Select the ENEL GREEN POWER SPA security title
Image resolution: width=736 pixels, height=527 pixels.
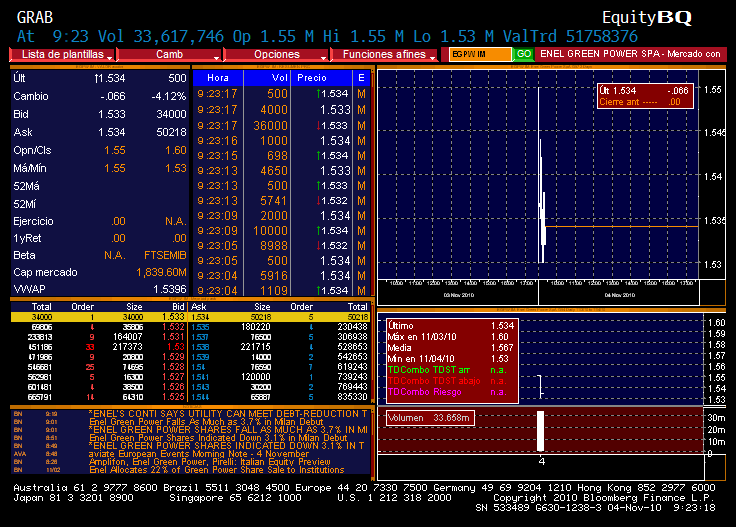629,54
